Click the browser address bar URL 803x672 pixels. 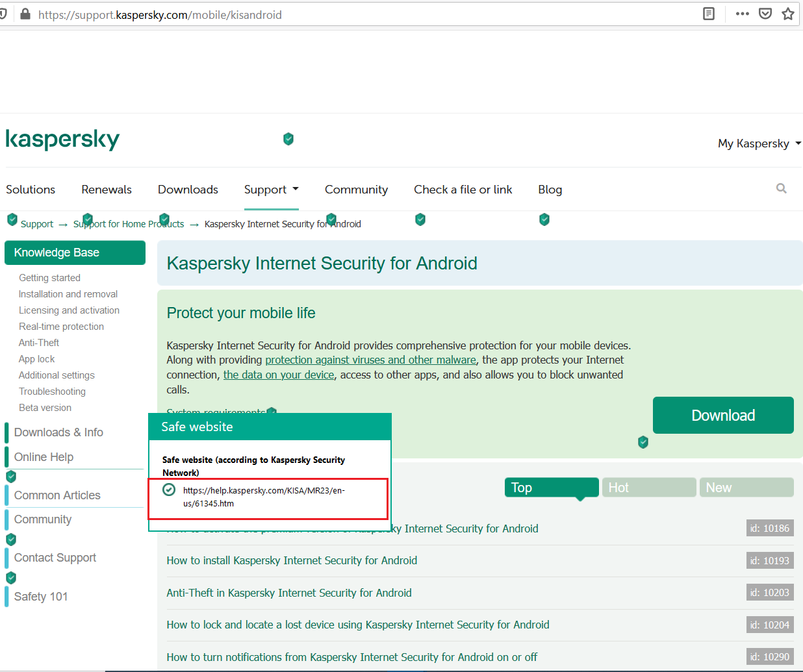[x=160, y=14]
